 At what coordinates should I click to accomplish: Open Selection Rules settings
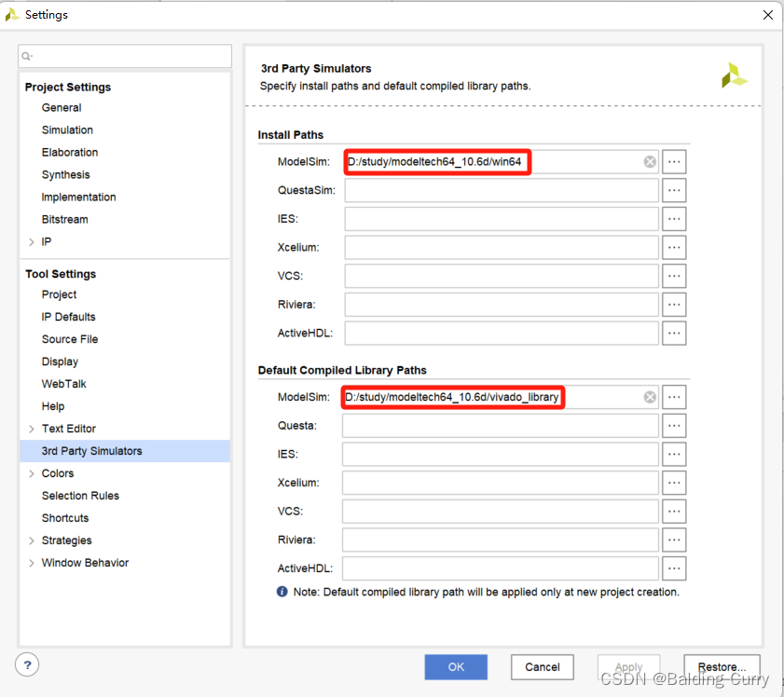click(x=80, y=496)
